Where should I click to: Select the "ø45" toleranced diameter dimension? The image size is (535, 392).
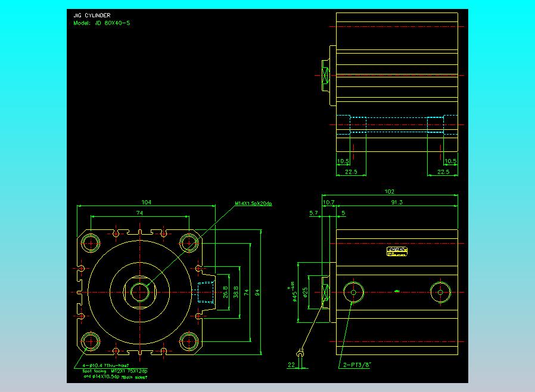pyautogui.click(x=294, y=292)
